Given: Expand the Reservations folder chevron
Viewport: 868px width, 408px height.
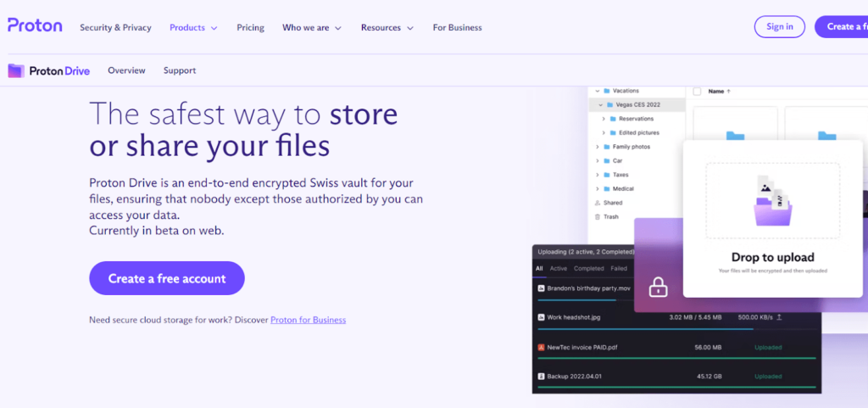Looking at the screenshot, I should [604, 119].
